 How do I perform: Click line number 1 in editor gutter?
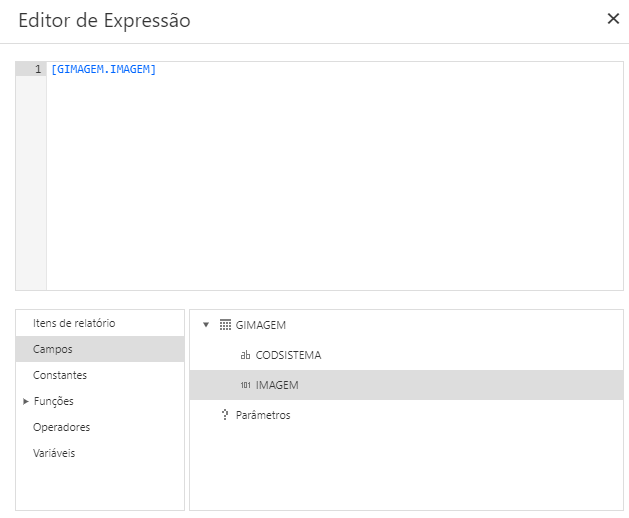[x=37, y=69]
